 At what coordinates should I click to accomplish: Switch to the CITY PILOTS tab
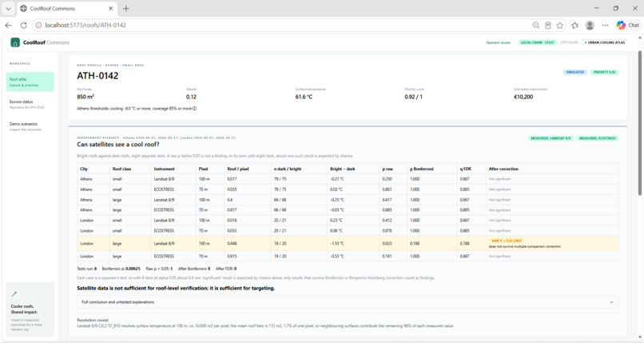coord(569,42)
